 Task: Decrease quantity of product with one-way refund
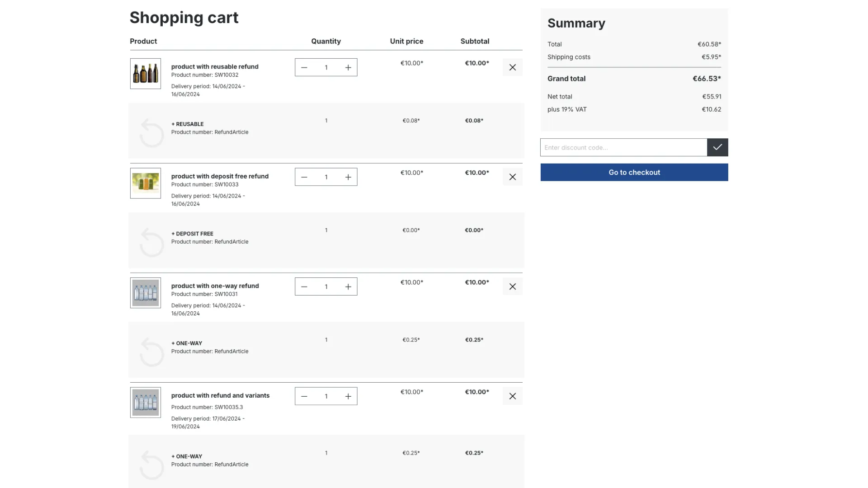point(304,286)
